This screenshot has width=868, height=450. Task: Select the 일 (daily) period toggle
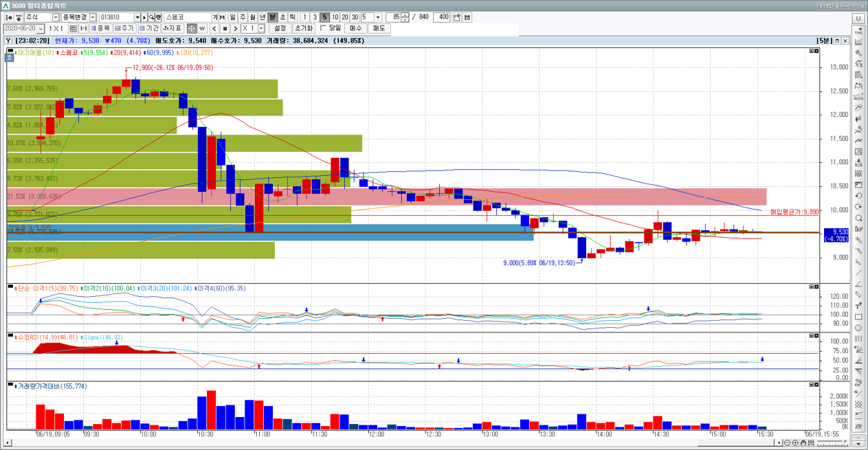(232, 17)
